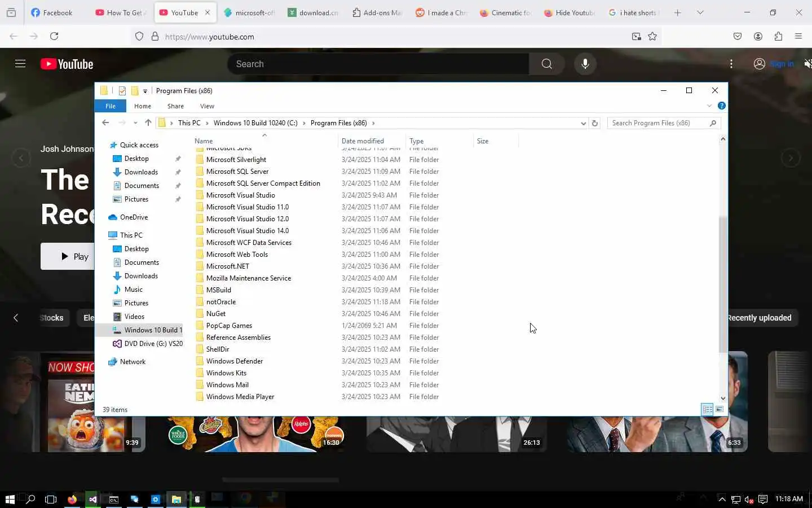Open recent locations dropdown in Explorer
The width and height of the screenshot is (812, 508).
(135, 122)
